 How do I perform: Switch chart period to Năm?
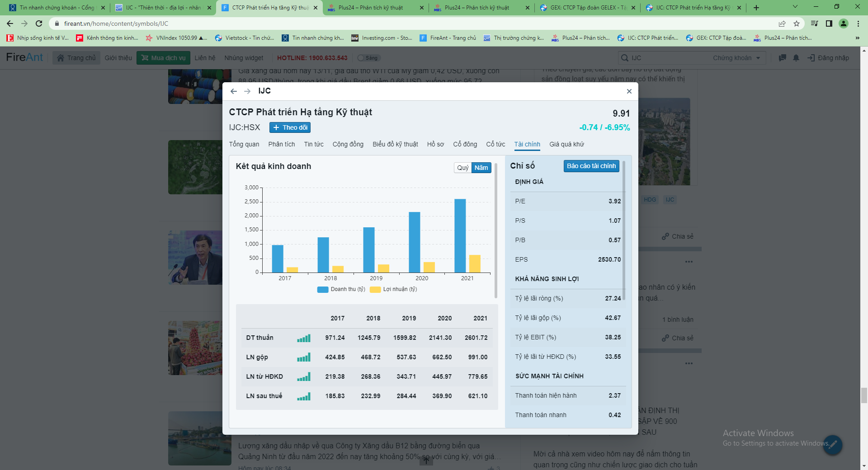[481, 168]
